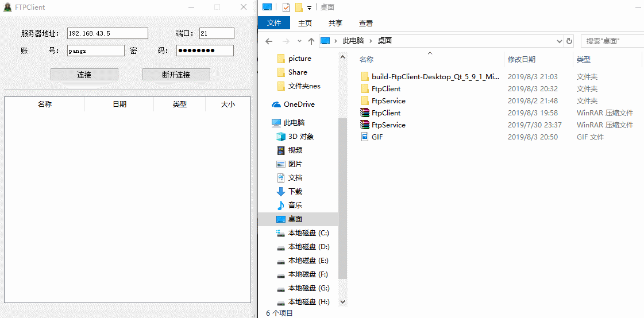This screenshot has width=644, height=318.
Task: Sort Explorer files by 名称 column
Action: coord(430,60)
